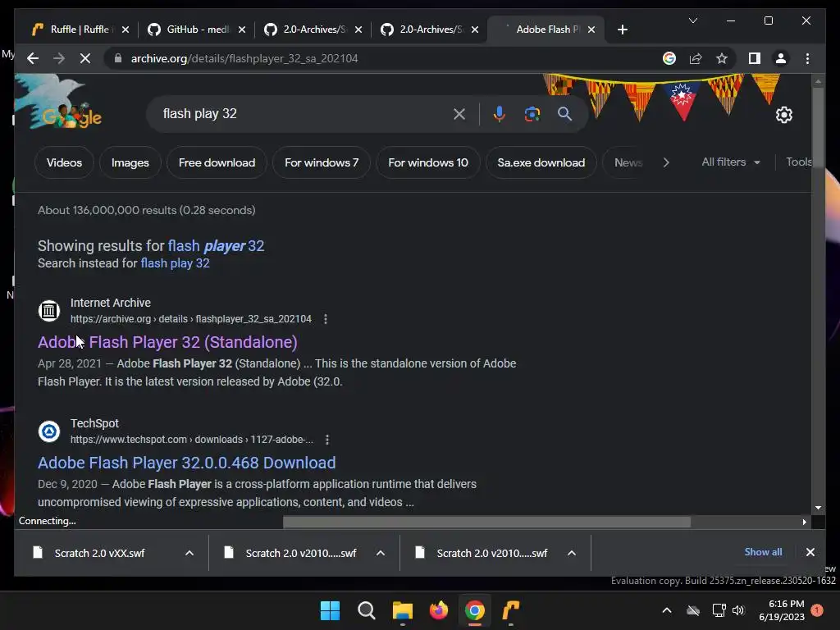Open options for Scratch 2.0 vXX.swf download
This screenshot has height=630, width=840.
tap(189, 553)
